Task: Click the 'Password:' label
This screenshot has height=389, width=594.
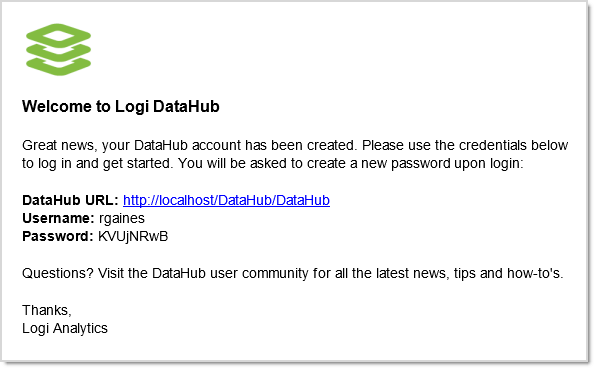Action: (58, 236)
